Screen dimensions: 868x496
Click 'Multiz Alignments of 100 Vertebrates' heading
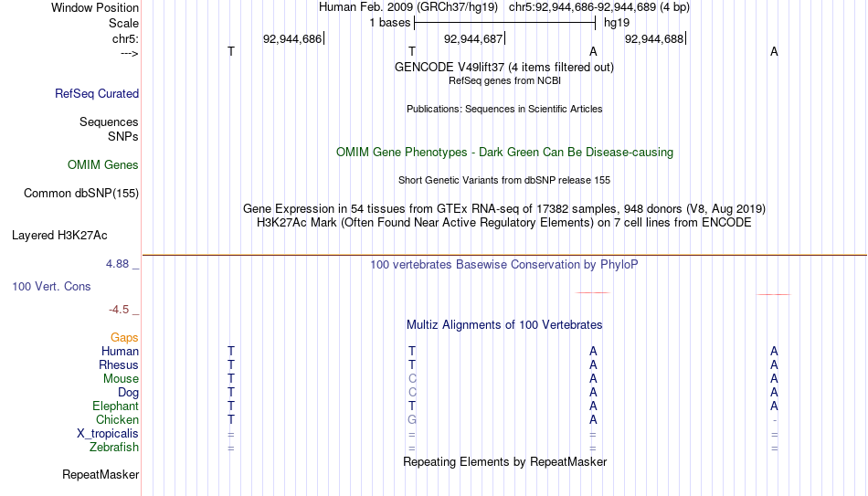click(x=504, y=325)
